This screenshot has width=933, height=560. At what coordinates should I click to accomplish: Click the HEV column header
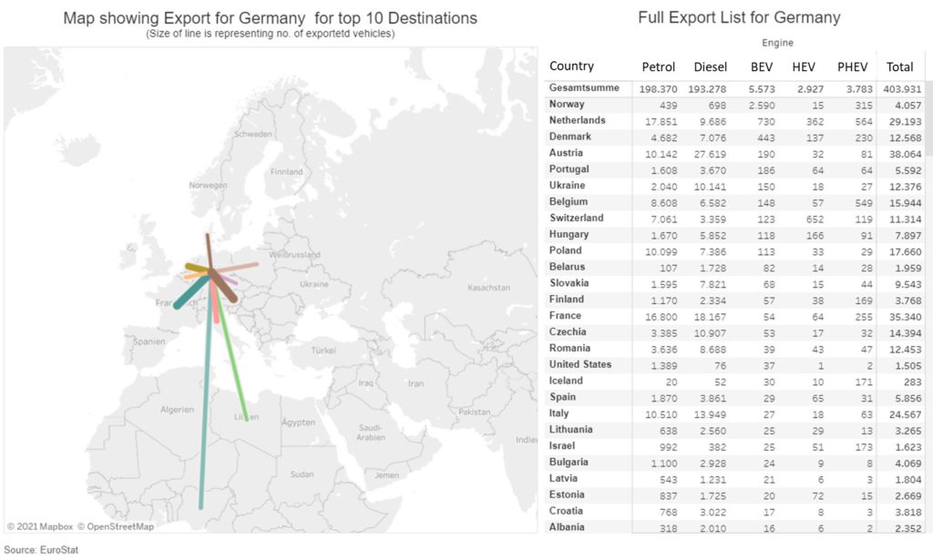click(805, 66)
